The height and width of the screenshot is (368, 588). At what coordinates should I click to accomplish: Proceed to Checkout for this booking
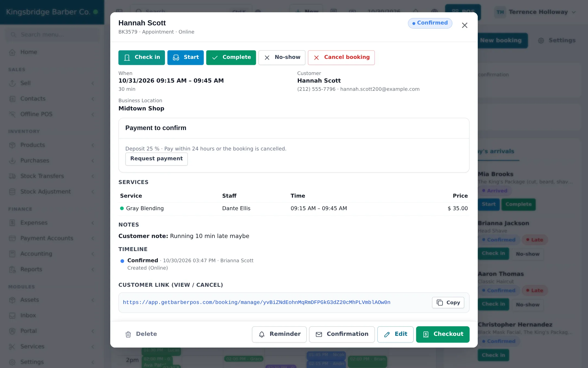click(443, 334)
